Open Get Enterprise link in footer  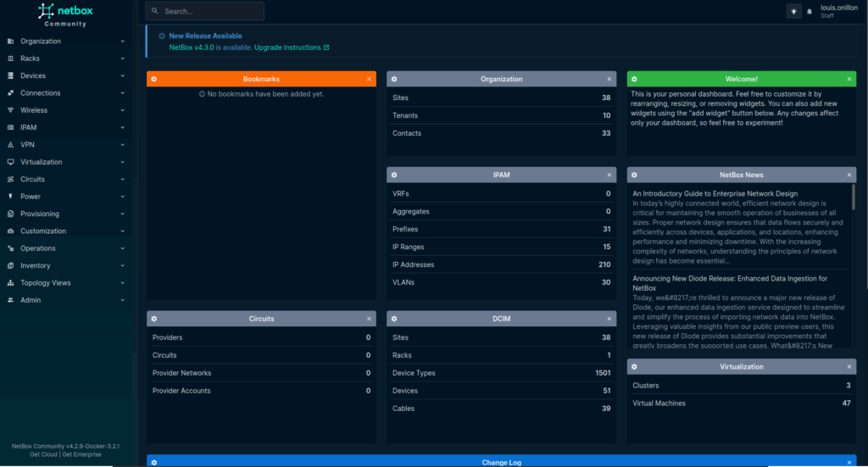tap(82, 454)
